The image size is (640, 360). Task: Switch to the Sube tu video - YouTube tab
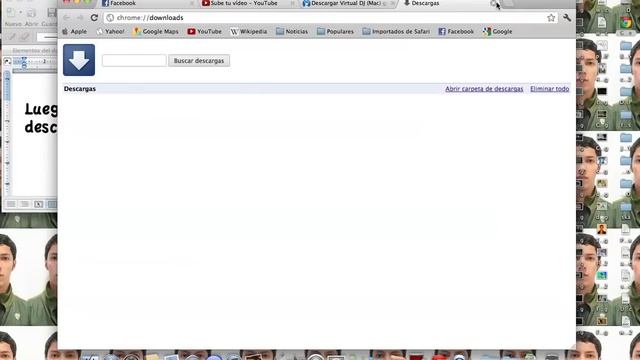pos(248,3)
